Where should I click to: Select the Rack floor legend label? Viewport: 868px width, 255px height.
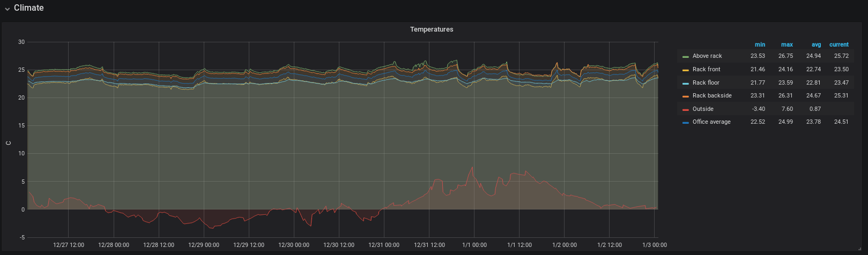point(706,82)
